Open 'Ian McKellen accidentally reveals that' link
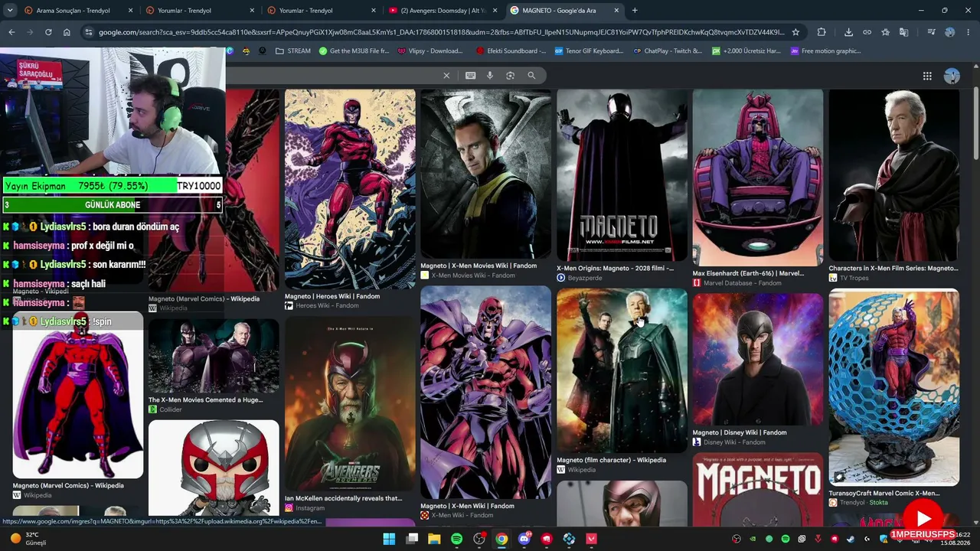This screenshot has height=551, width=980. coord(343,498)
